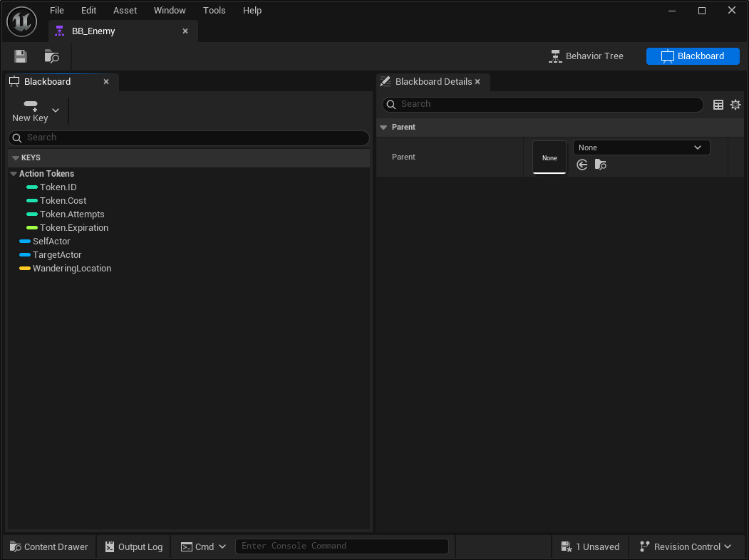The height and width of the screenshot is (560, 749).
Task: Open the Output Log
Action: pyautogui.click(x=134, y=546)
